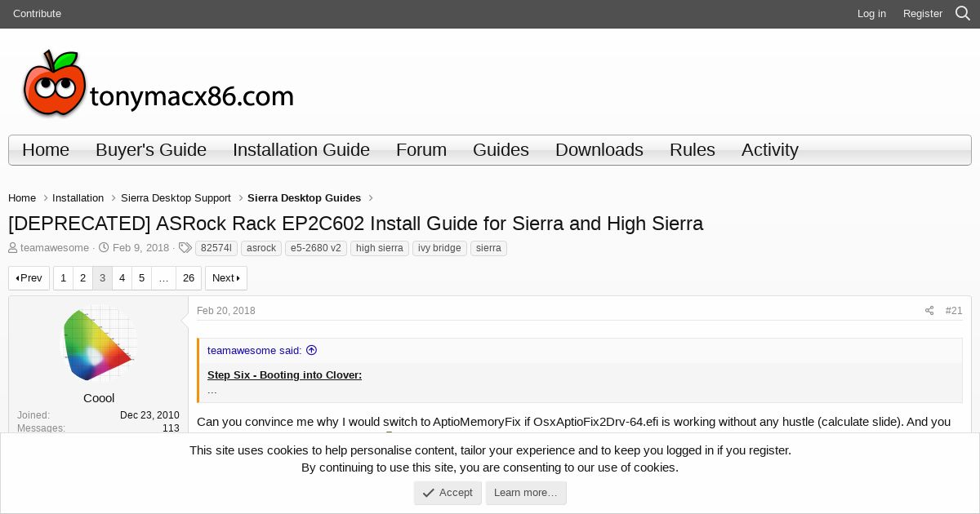
Task: Go to next page with Next
Action: tap(226, 278)
